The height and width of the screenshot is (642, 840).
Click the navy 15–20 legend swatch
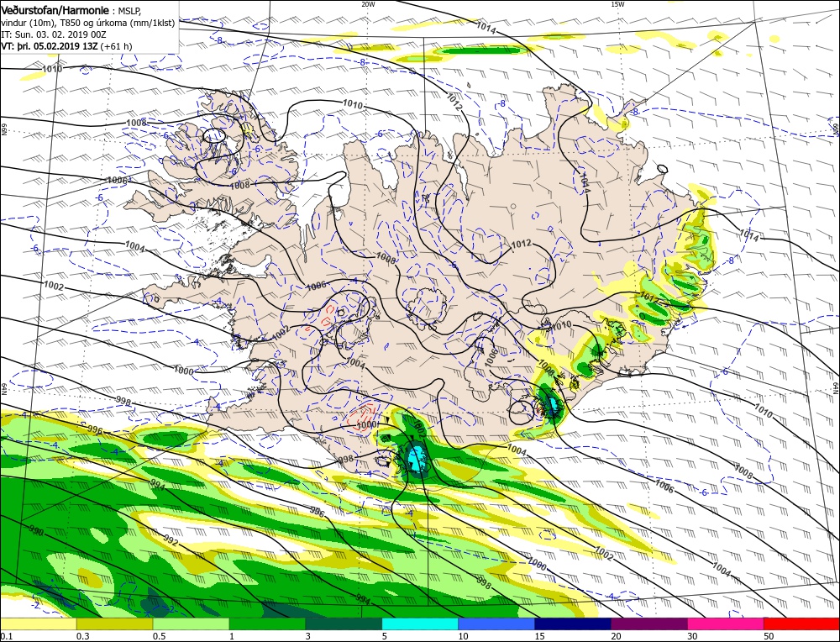(x=573, y=624)
